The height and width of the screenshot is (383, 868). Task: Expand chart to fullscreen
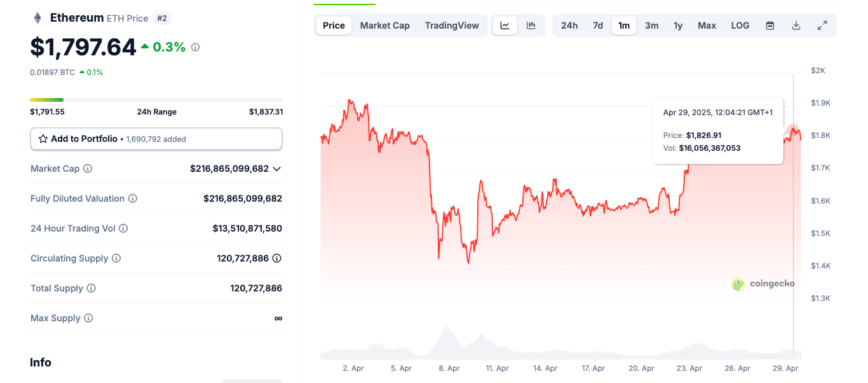pyautogui.click(x=822, y=25)
